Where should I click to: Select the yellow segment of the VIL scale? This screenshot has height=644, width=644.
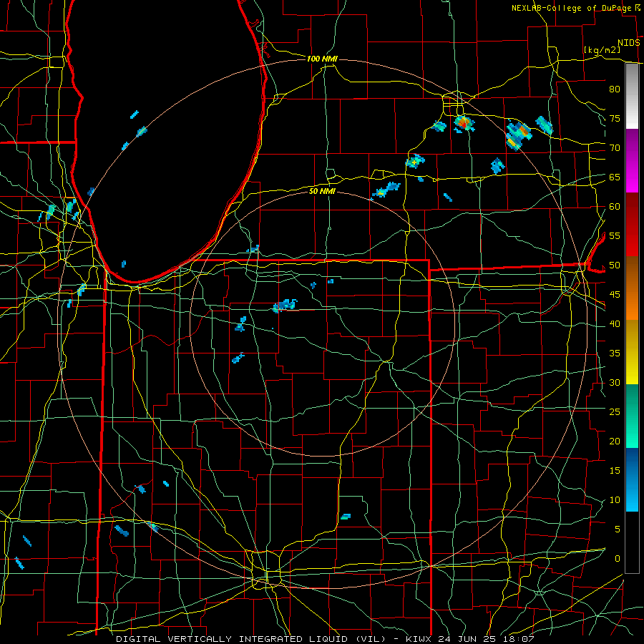pyautogui.click(x=632, y=352)
